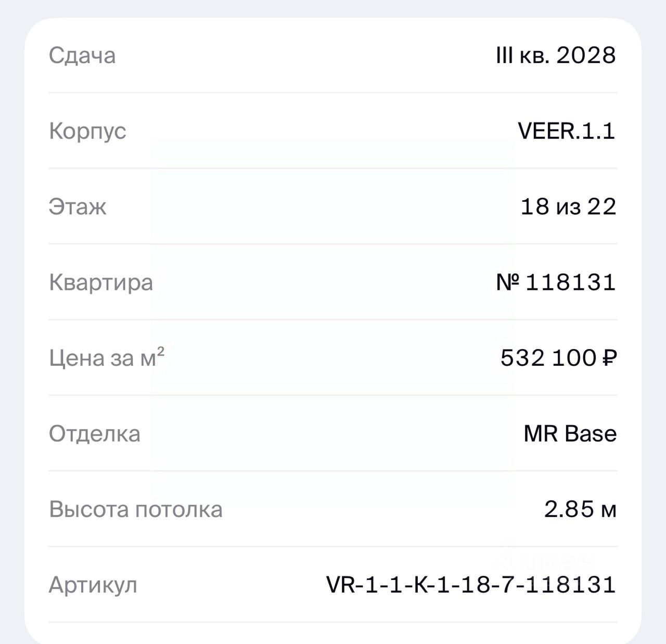Click the 2.85 м ceiling height value
The width and height of the screenshot is (666, 644).
[580, 509]
